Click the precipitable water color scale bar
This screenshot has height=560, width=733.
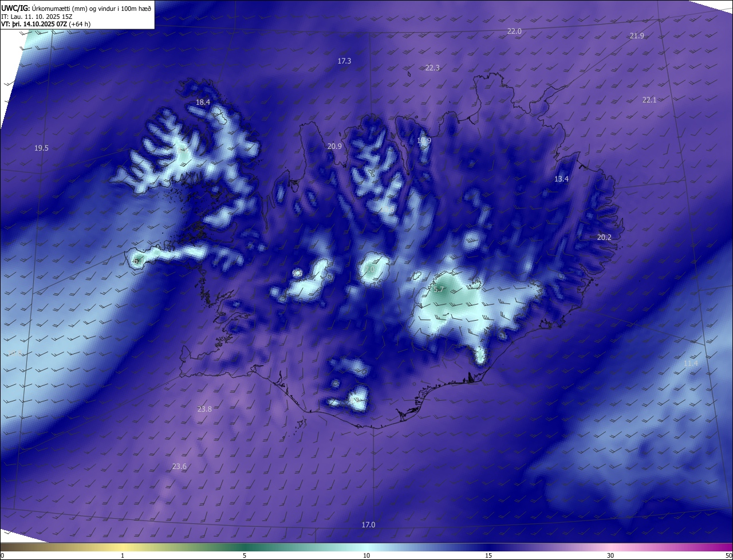click(x=366, y=547)
